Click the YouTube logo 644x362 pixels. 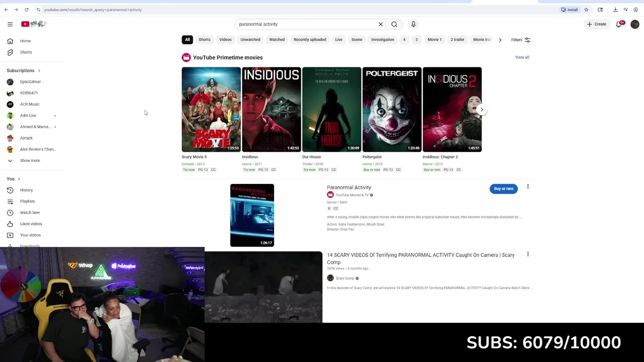(x=34, y=24)
